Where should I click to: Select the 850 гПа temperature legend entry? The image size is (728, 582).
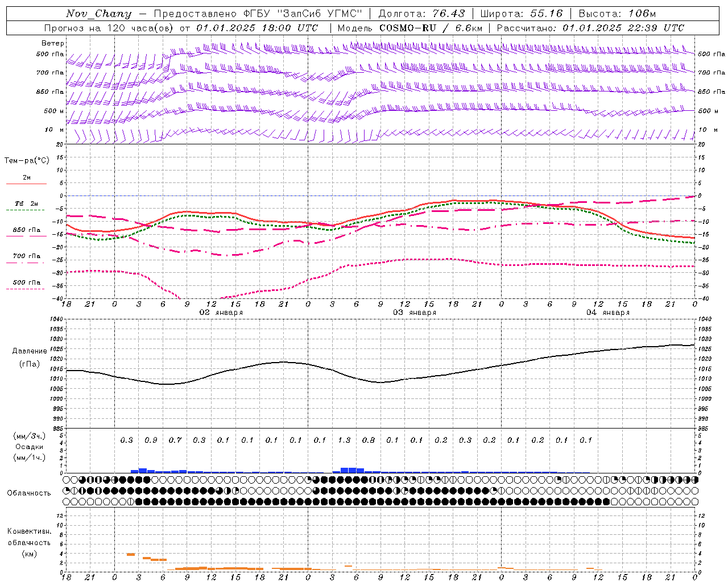point(27,230)
